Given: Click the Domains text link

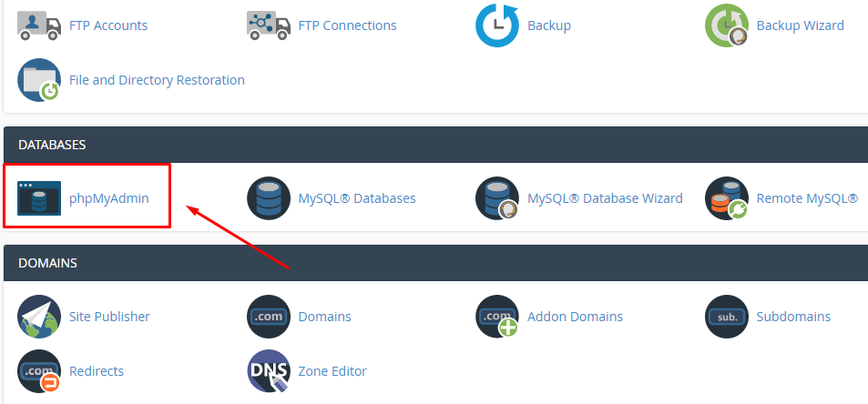Looking at the screenshot, I should 325,317.
